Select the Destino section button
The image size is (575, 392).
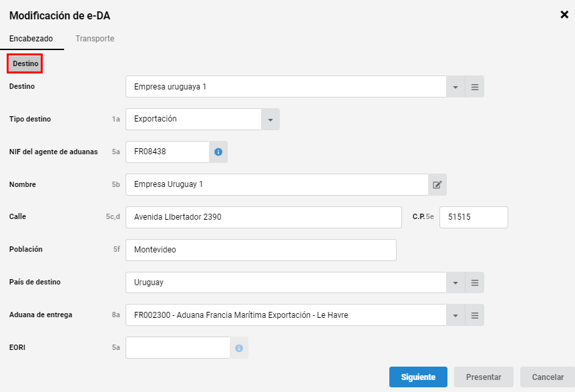(25, 63)
